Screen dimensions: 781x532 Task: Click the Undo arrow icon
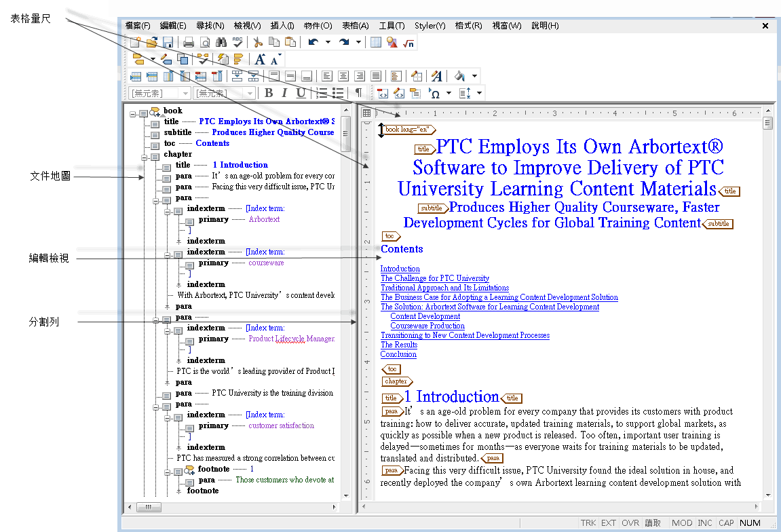pos(313,42)
